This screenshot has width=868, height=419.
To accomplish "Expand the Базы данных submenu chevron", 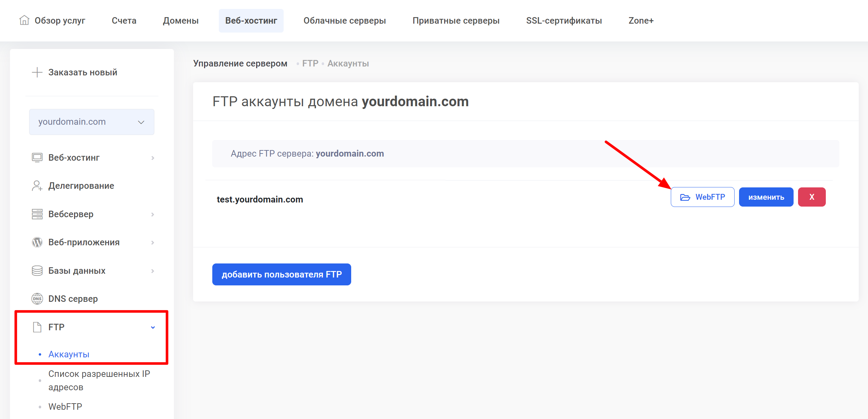I will point(153,271).
